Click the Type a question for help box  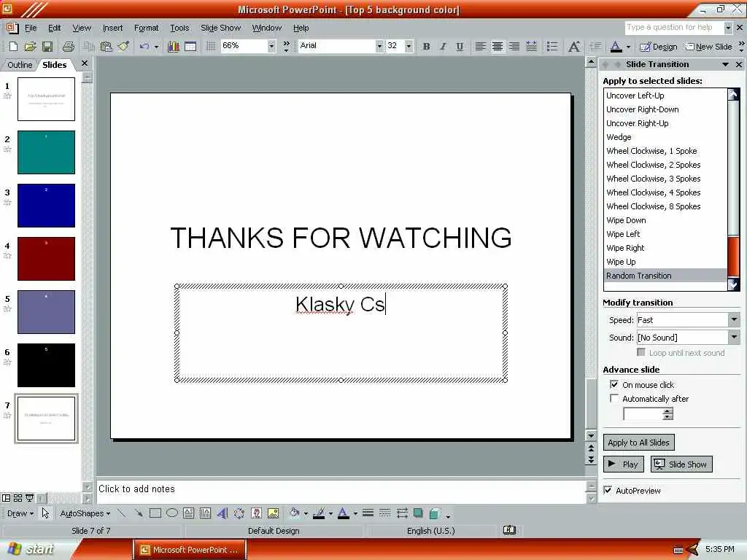(x=674, y=28)
